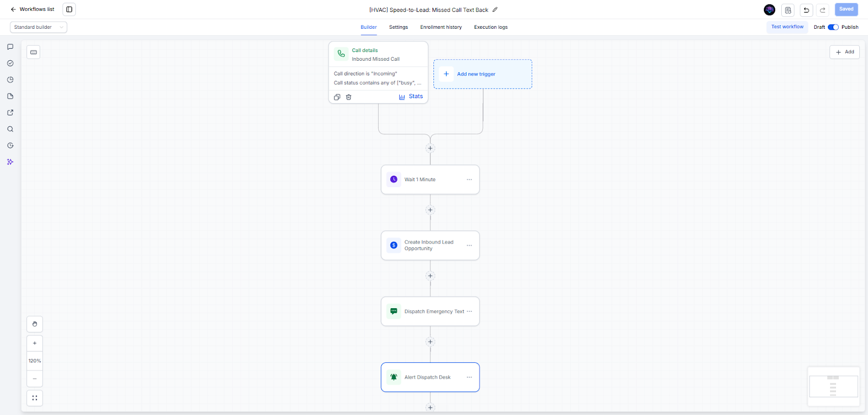
Task: Click Add new trigger
Action: pyautogui.click(x=483, y=74)
